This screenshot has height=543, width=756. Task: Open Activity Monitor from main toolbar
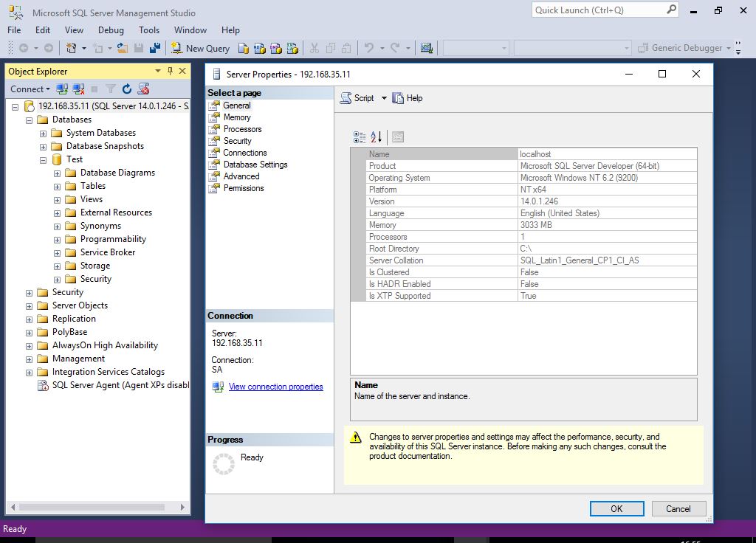tap(426, 48)
